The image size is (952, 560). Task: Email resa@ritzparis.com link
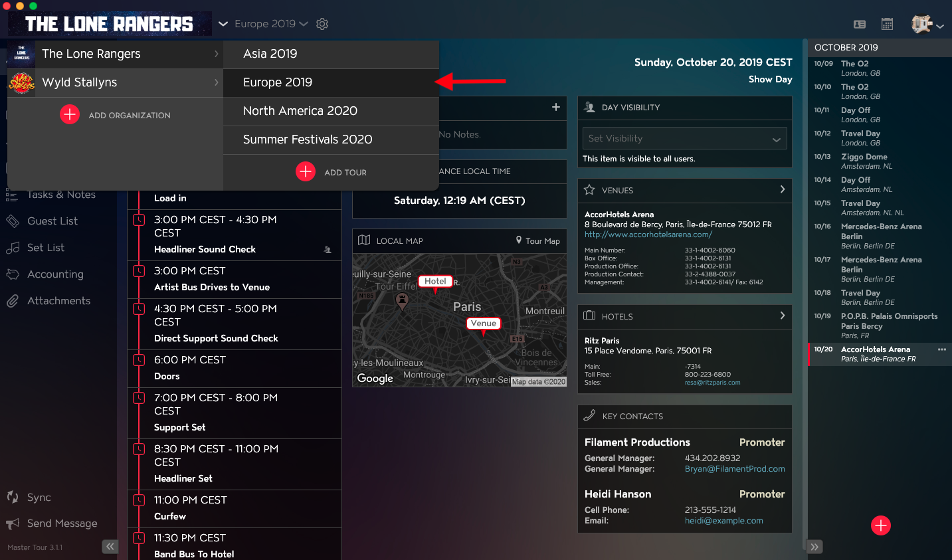[712, 383]
